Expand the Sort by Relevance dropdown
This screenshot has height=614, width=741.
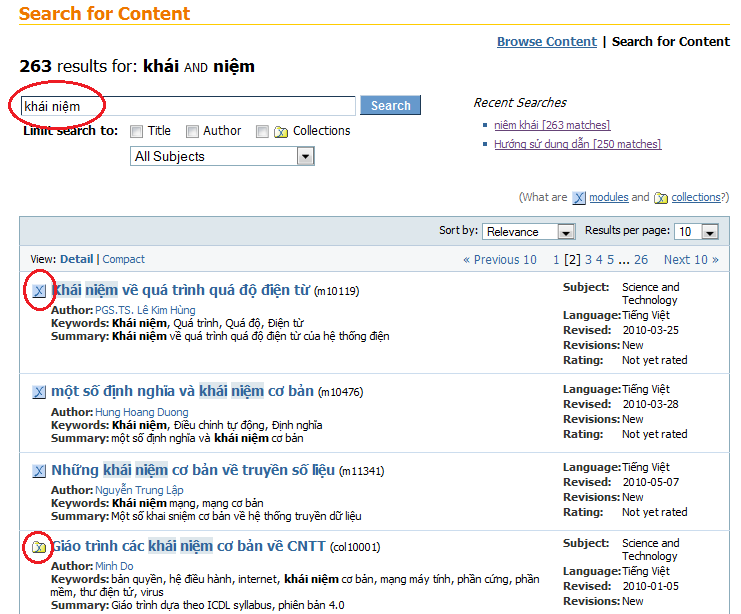tap(528, 232)
